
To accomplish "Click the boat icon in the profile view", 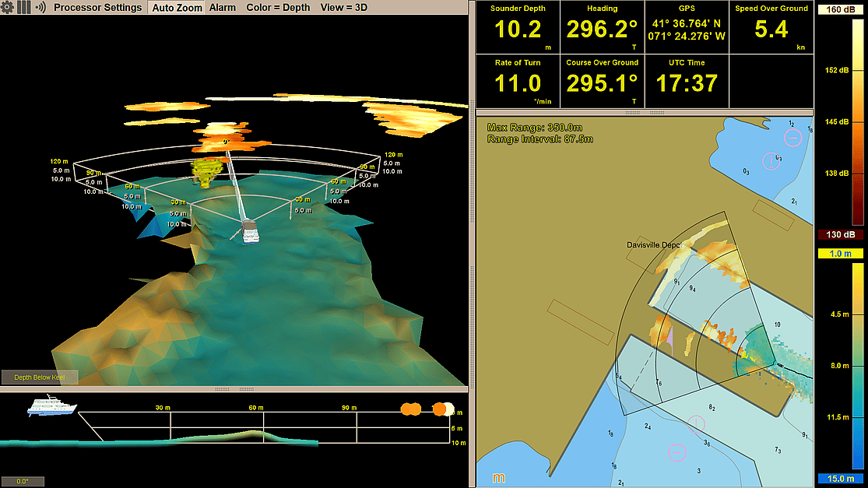I will (51, 406).
